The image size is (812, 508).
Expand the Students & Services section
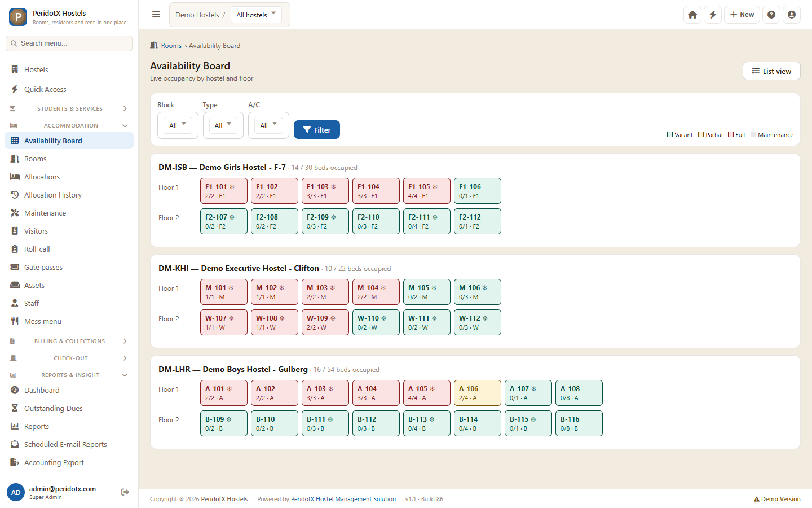pos(69,108)
